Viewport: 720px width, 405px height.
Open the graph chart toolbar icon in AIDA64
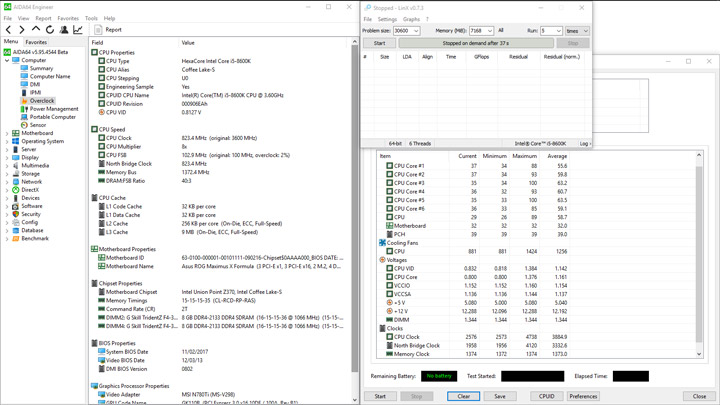[78, 30]
